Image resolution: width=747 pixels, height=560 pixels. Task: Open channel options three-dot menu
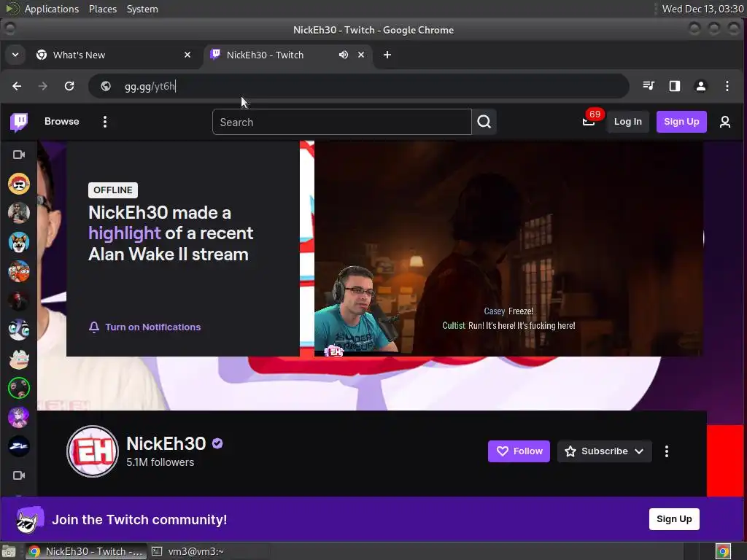pos(667,451)
